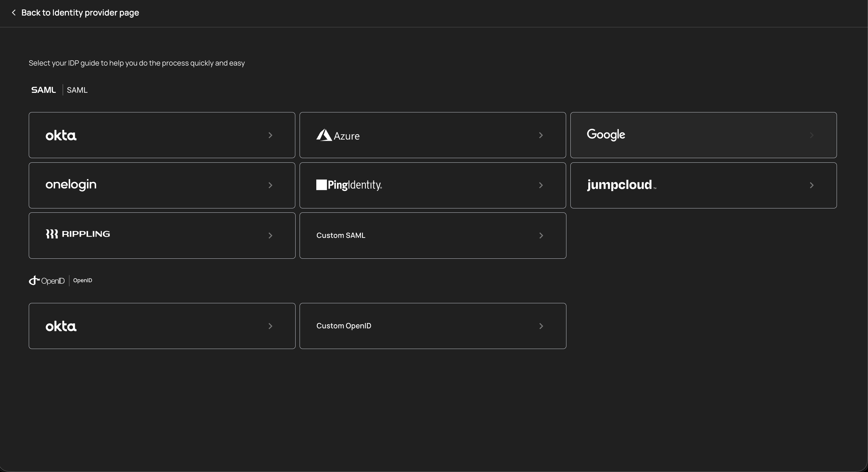Click the PingIdentity logo
868x472 pixels.
tap(349, 185)
